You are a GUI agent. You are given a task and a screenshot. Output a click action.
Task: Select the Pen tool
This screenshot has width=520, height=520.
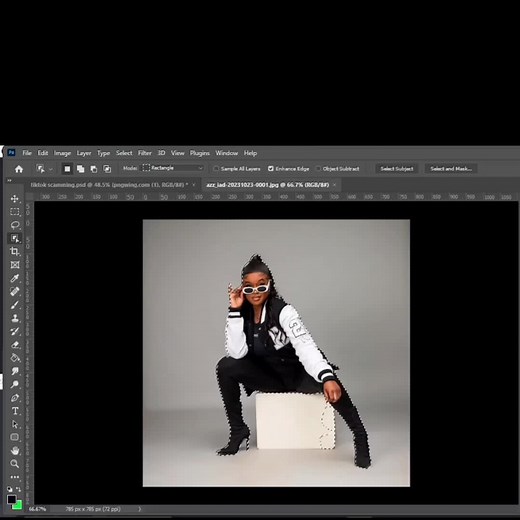(x=15, y=398)
